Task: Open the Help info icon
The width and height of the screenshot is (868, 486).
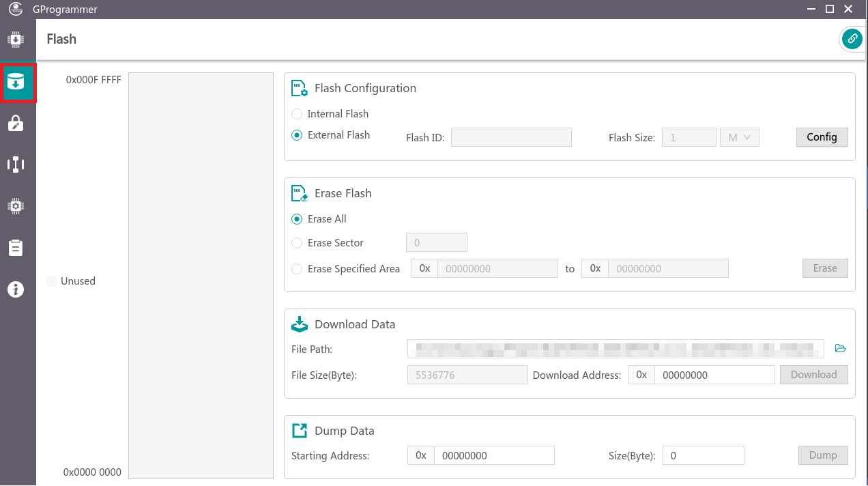Action: (16, 289)
